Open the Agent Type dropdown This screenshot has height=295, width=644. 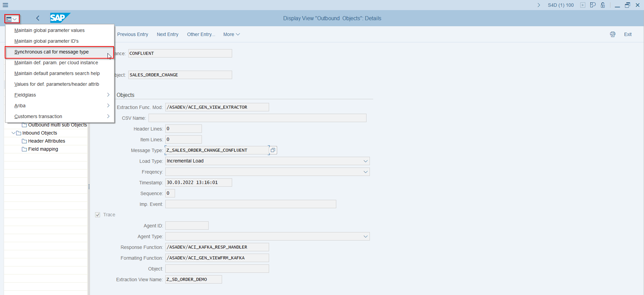[366, 236]
